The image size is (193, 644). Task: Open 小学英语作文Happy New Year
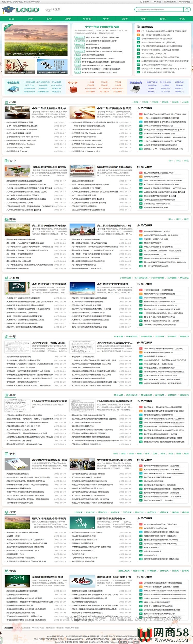[87, 144]
